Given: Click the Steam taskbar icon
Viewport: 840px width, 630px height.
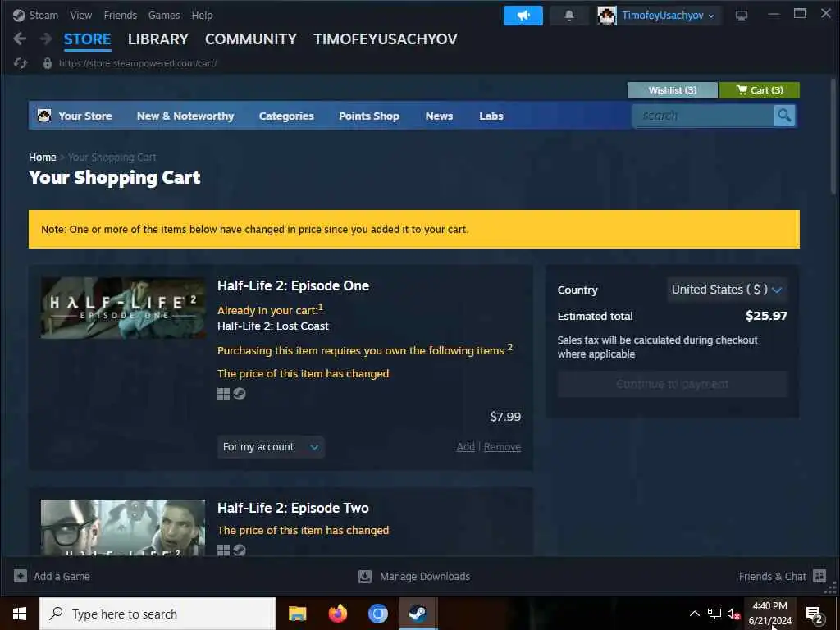Looking at the screenshot, I should 418,614.
